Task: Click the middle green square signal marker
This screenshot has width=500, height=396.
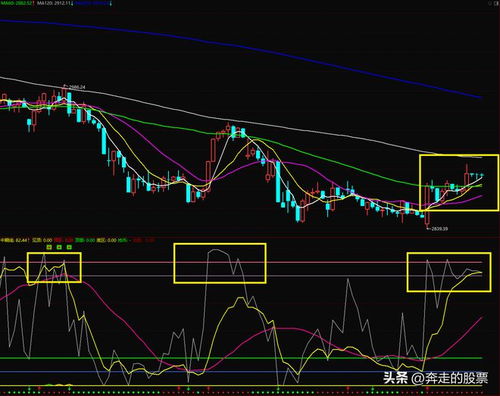Action: [x=59, y=247]
